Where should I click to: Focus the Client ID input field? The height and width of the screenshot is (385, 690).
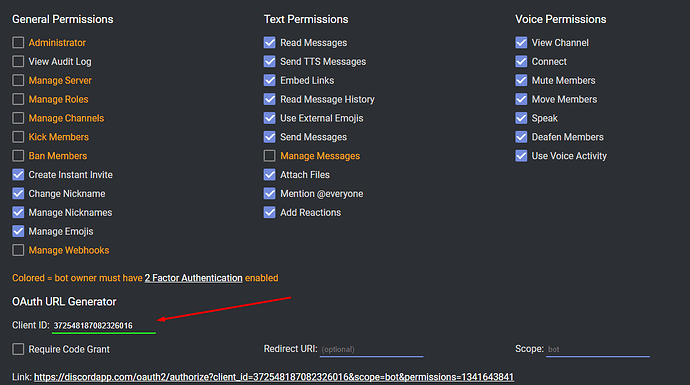[104, 326]
